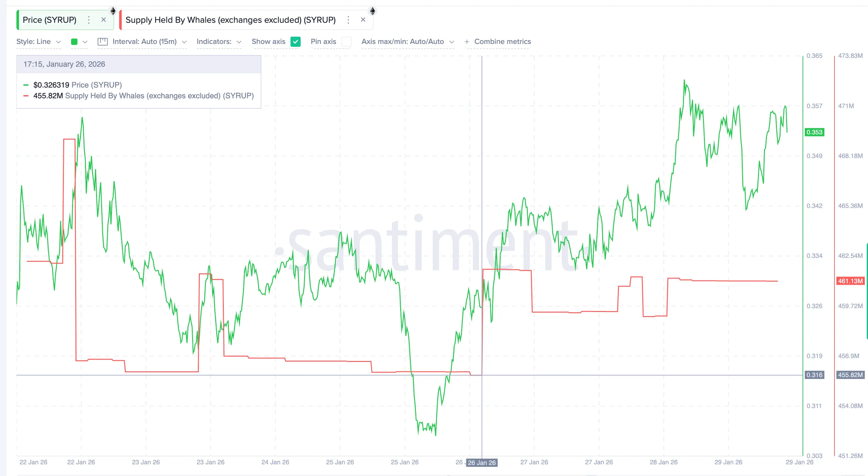Enable the Pin axis checkbox
868x476 pixels.
tap(346, 41)
